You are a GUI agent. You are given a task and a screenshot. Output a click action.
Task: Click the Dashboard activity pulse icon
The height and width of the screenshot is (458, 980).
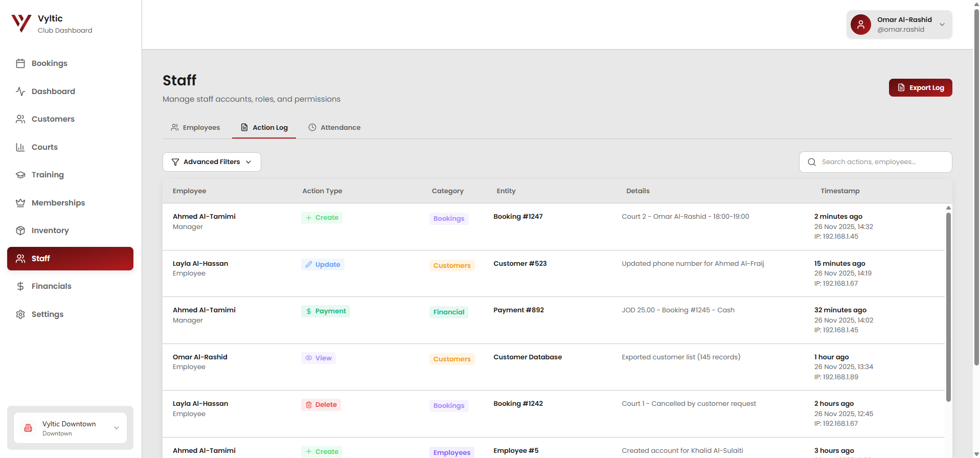tap(20, 91)
